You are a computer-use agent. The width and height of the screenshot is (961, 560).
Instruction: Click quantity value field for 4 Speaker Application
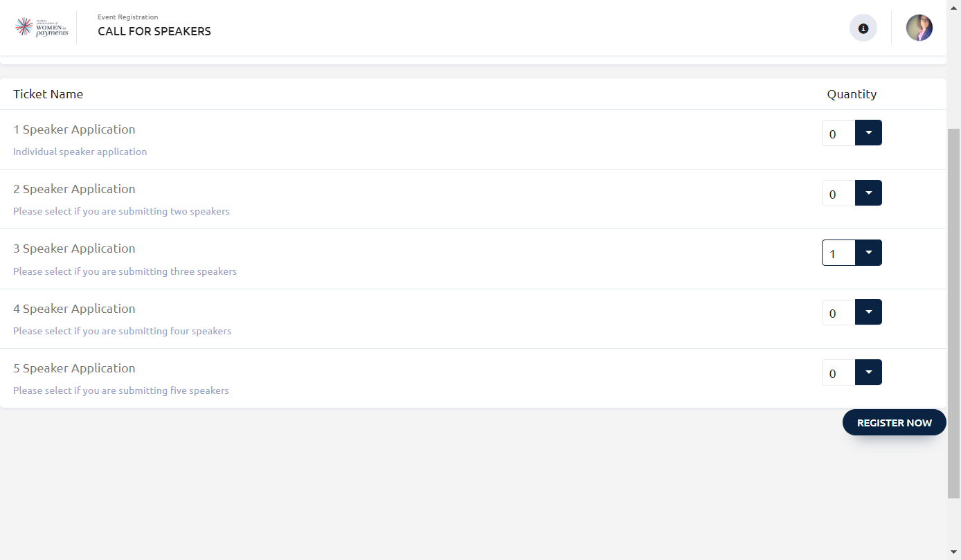point(838,313)
